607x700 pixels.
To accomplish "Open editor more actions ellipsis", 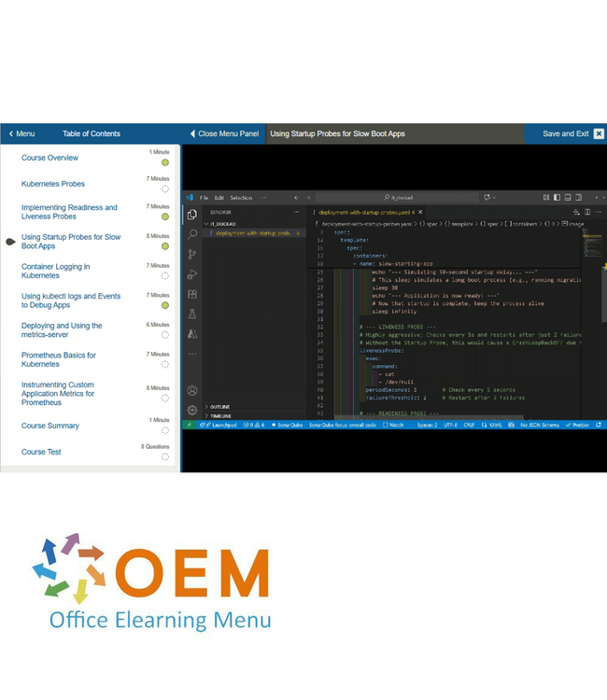I will pos(598,212).
